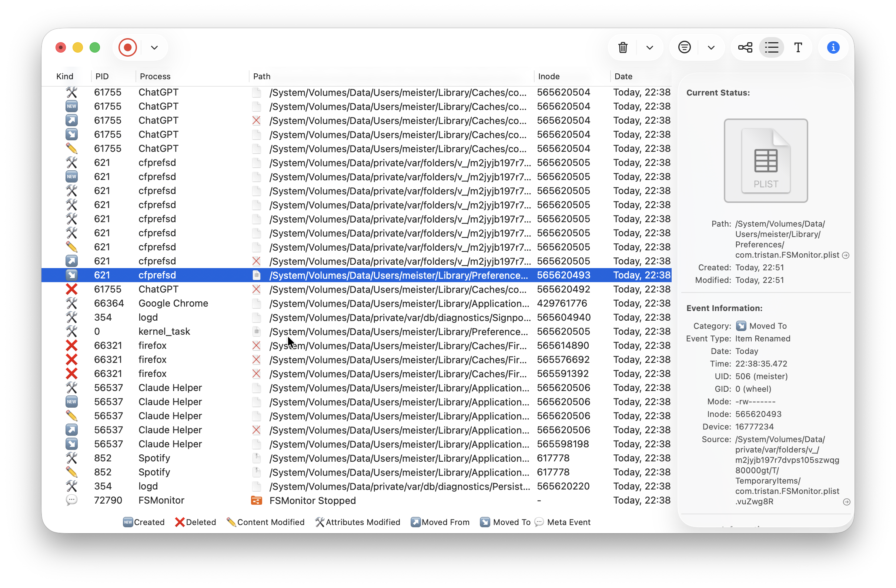
Task: Switch to the list view mode
Action: 772,48
